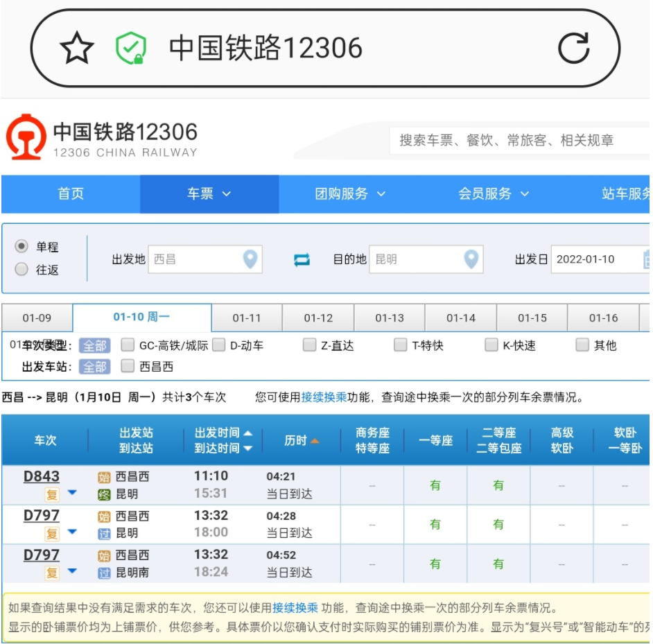The height and width of the screenshot is (644, 653).
Task: Switch to the 01-12 date tab
Action: pos(317,317)
